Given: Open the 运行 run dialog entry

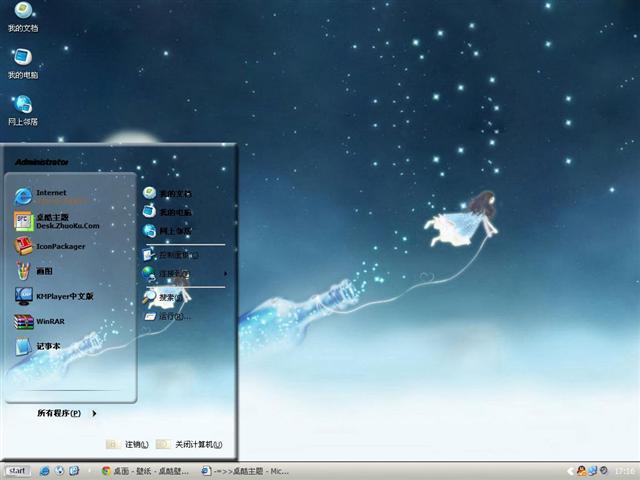Looking at the screenshot, I should 167,316.
